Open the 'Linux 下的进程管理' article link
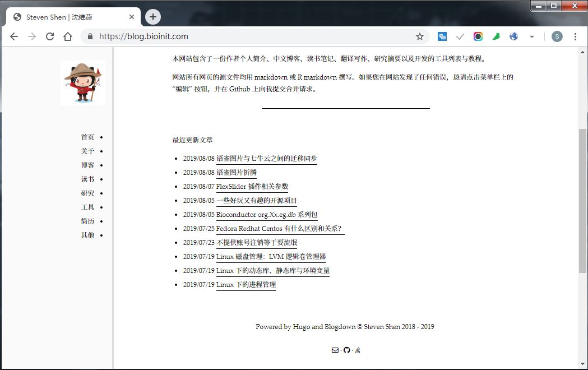Viewport: 588px width, 370px height. pyautogui.click(x=245, y=284)
